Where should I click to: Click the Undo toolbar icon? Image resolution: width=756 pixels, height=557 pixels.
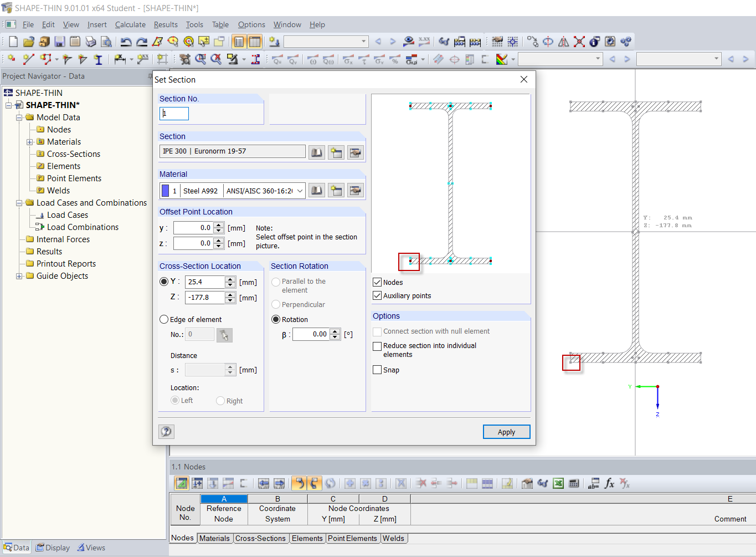126,42
